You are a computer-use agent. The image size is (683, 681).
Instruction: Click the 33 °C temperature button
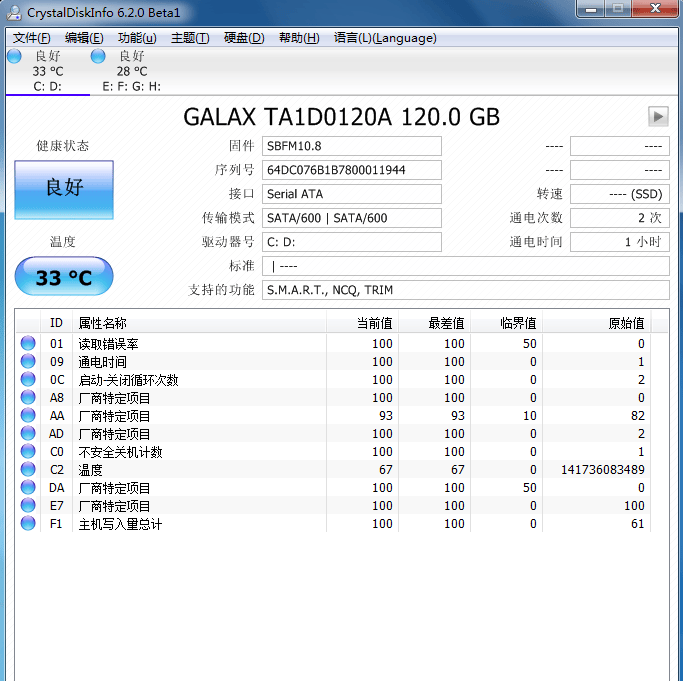point(64,276)
